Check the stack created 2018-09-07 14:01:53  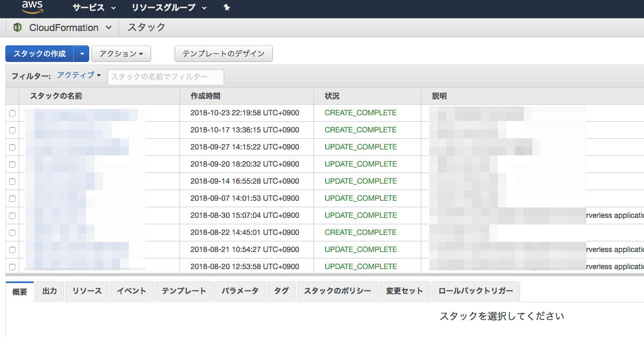[x=12, y=199]
